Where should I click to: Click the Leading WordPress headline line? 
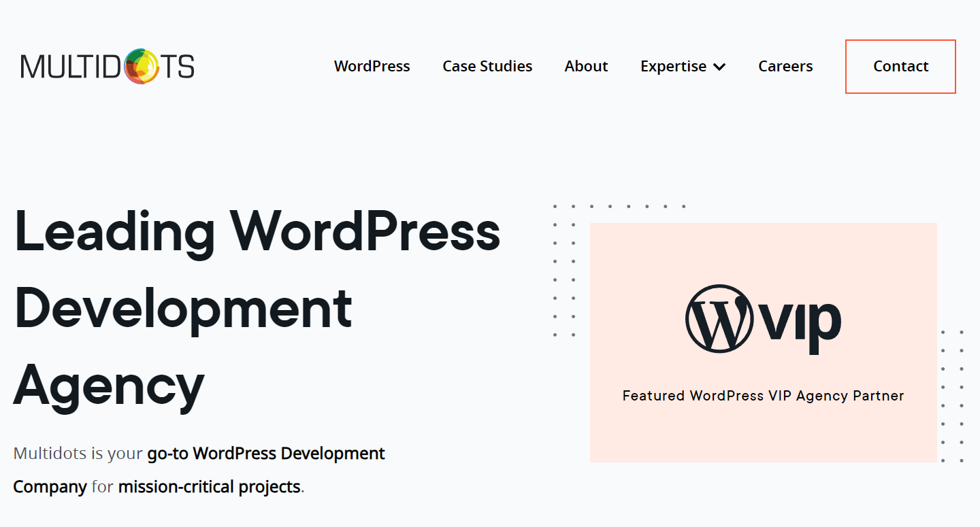click(257, 231)
